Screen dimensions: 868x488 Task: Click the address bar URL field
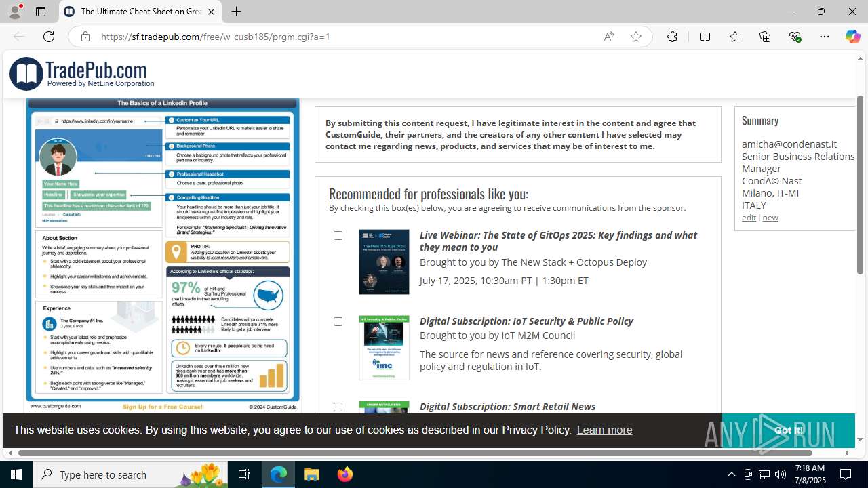(x=346, y=37)
